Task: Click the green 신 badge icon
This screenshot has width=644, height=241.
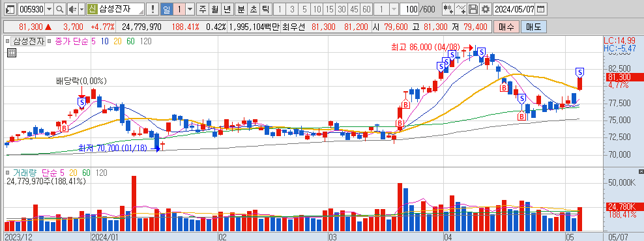Action: [92, 9]
